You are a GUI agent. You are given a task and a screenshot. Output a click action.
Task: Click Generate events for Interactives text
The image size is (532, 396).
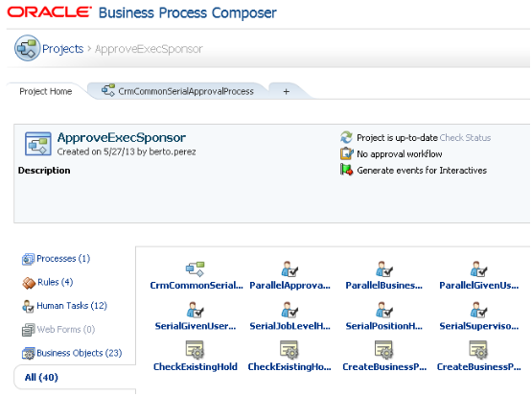coord(422,171)
